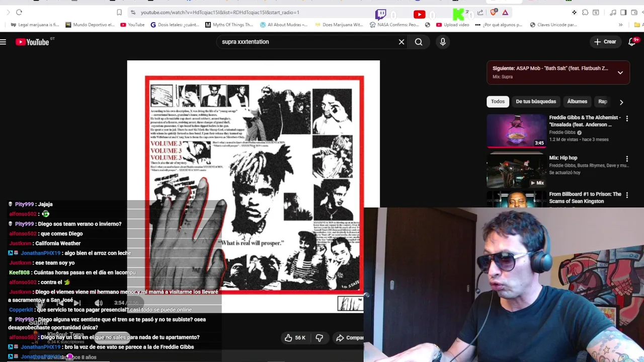The image size is (644, 362).
Task: Click the share page icon in address bar
Action: [x=480, y=13]
